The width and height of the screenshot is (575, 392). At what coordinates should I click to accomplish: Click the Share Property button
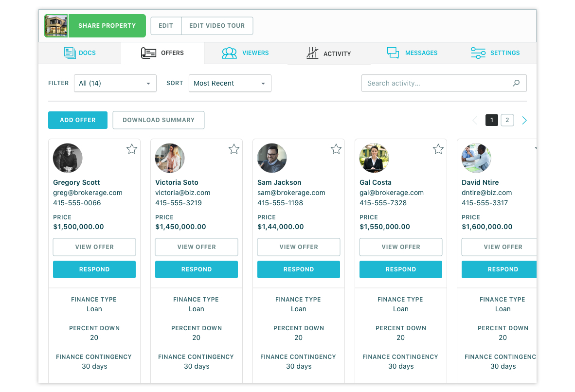click(107, 26)
